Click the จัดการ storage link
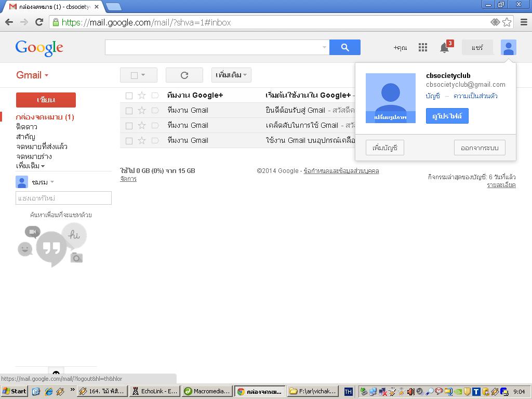The width and height of the screenshot is (532, 399). click(x=128, y=179)
